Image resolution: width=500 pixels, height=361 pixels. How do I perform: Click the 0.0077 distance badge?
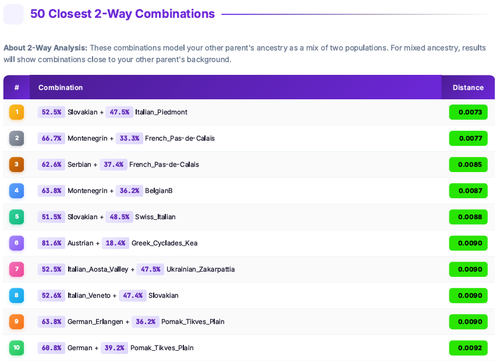(468, 138)
